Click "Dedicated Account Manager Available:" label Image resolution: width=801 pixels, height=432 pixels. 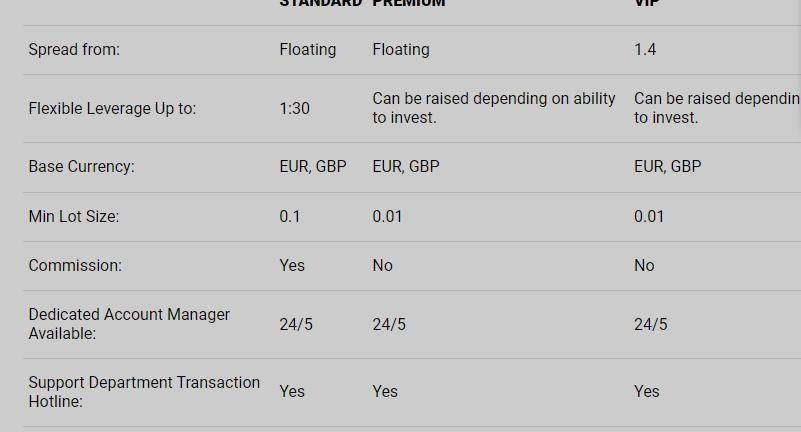[x=129, y=324]
